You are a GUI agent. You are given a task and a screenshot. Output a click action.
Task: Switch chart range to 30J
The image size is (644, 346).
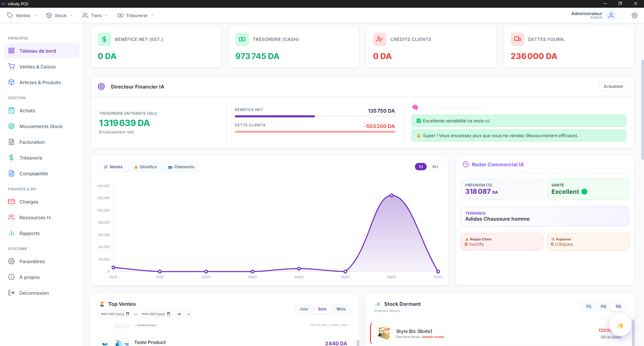(435, 167)
